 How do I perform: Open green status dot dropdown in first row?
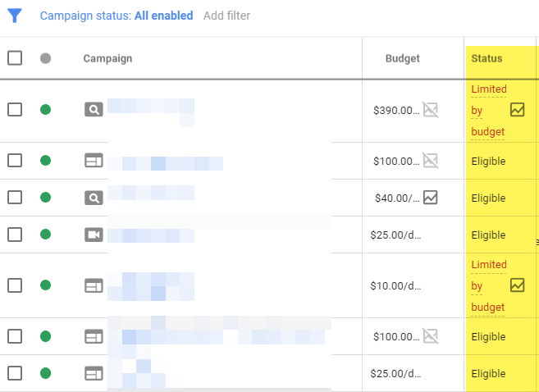tap(45, 109)
